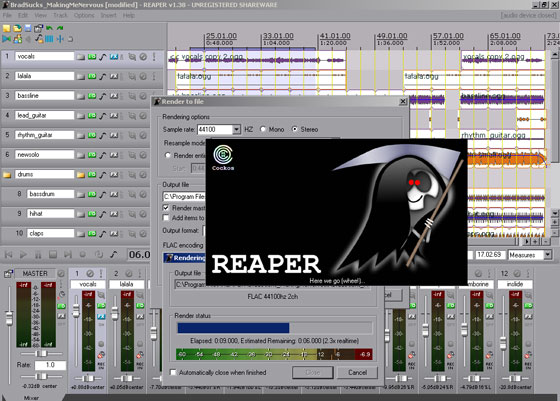The image size is (560, 401).
Task: Open the File menu
Action: 7,15
